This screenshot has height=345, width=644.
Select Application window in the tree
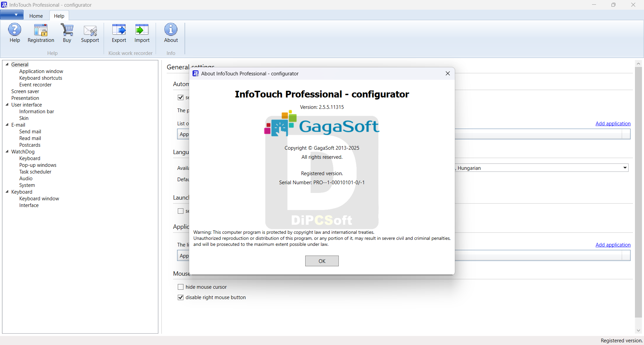[x=41, y=71]
